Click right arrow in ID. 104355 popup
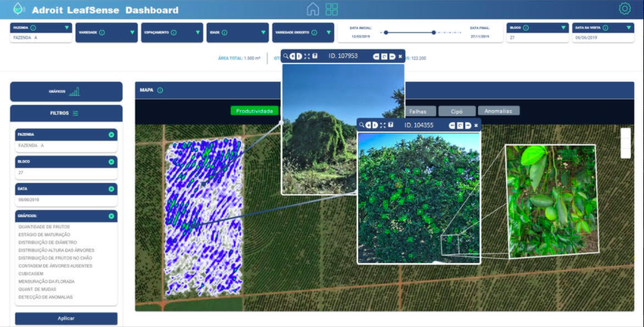Screen dimensions: 644x327 [468, 125]
